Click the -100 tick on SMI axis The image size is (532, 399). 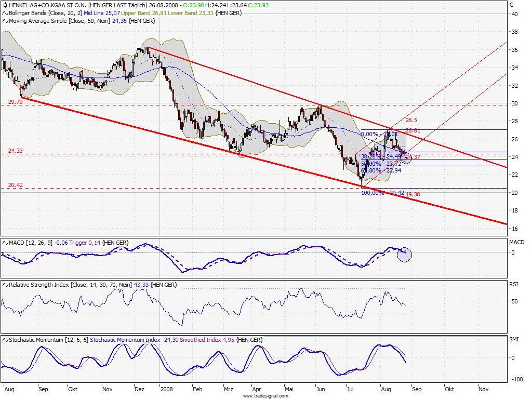[x=517, y=379]
